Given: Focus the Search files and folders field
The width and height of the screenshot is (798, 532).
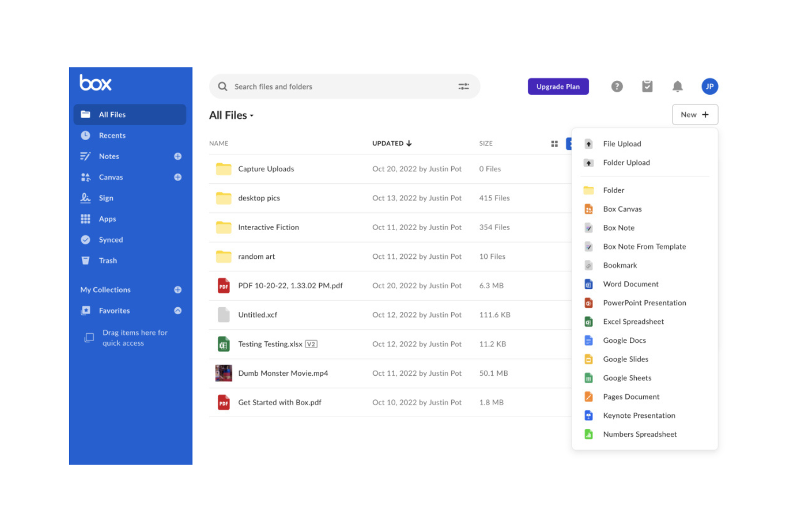Looking at the screenshot, I should [345, 87].
